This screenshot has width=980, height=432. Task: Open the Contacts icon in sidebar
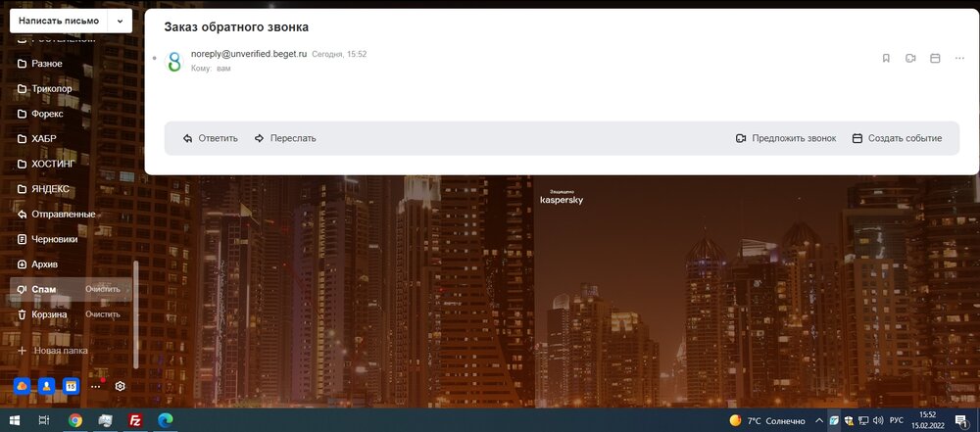pos(46,386)
